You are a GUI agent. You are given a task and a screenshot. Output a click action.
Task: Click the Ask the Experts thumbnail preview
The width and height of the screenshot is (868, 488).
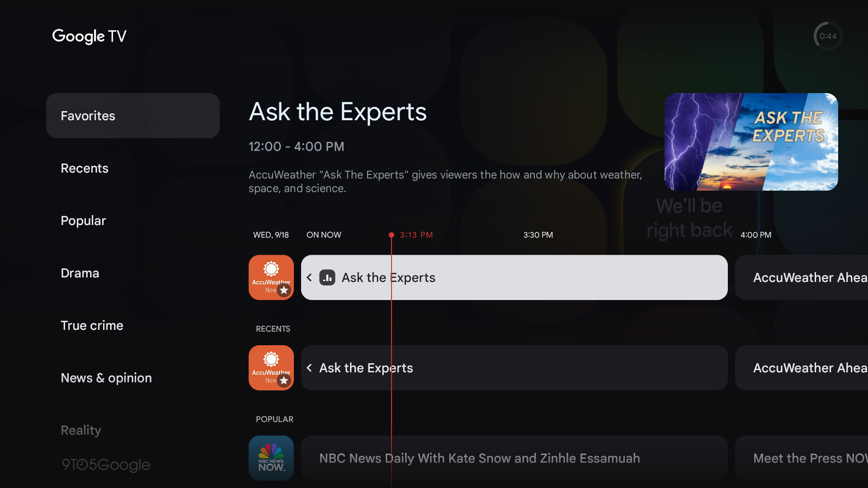(752, 141)
